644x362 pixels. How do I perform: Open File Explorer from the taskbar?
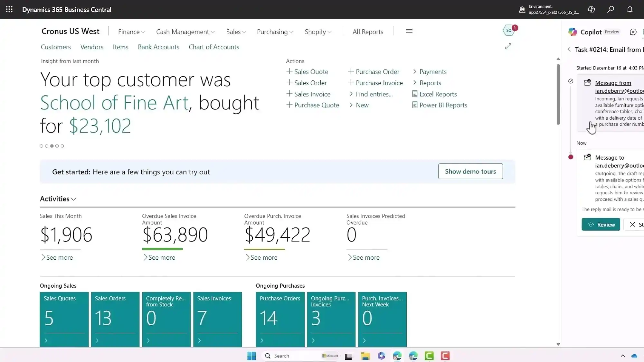(x=365, y=356)
